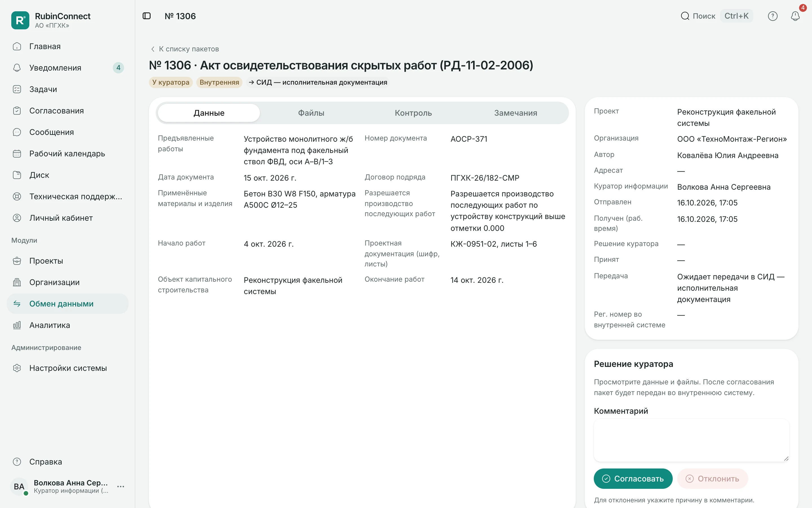This screenshot has height=508, width=812.
Task: Click the Уведомления count badge 4
Action: coord(118,68)
